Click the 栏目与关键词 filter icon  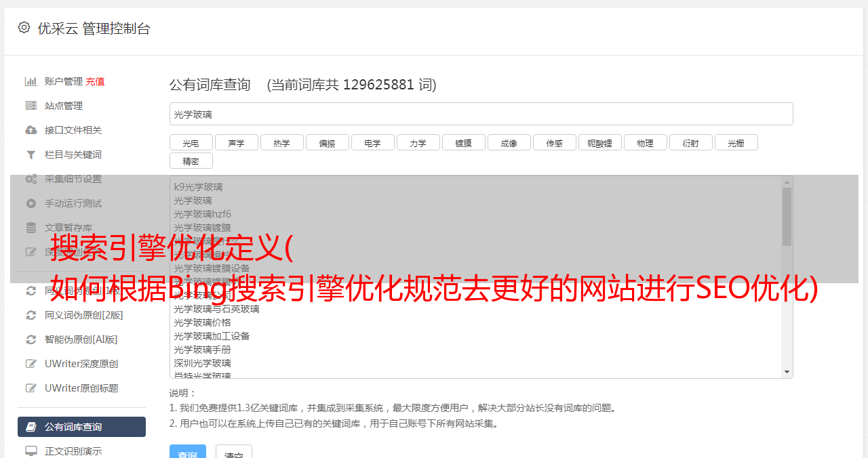[x=31, y=154]
